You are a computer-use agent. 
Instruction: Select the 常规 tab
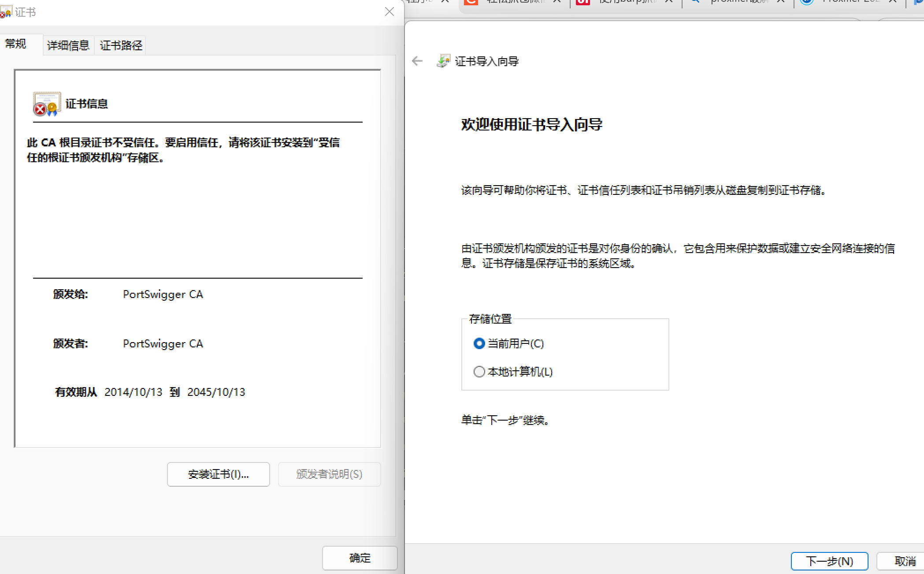[16, 44]
